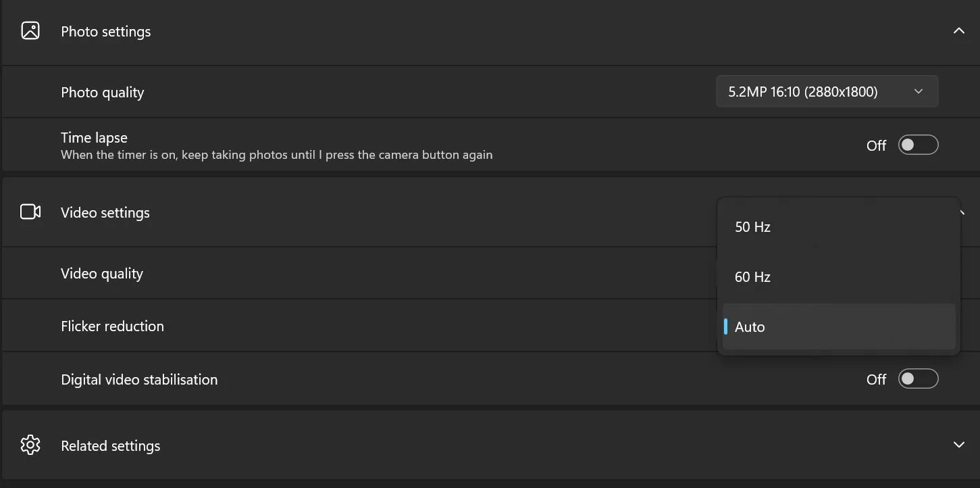Screen dimensions: 980x488
Task: Choose 60 Hz flicker reduction
Action: coord(839,276)
